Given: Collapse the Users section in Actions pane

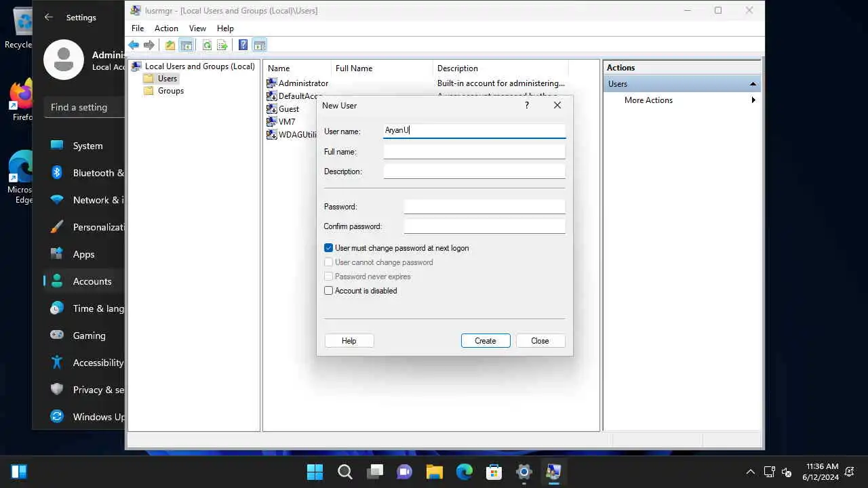Looking at the screenshot, I should [x=753, y=84].
